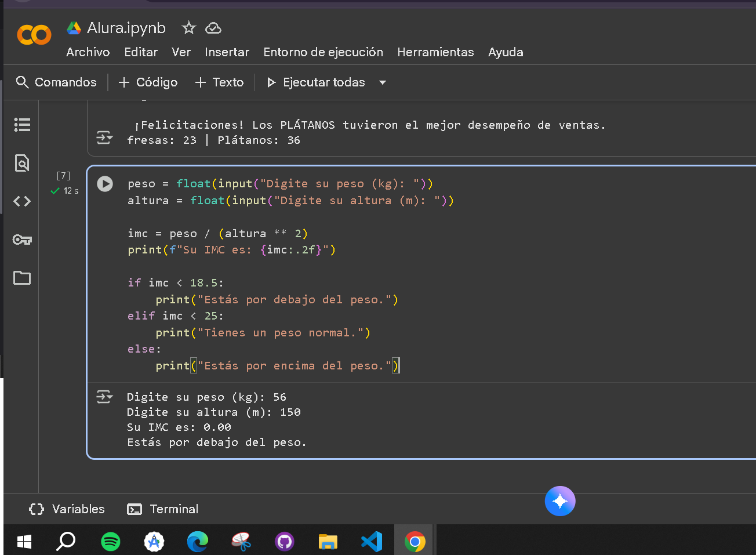Viewport: 756px width, 555px height.
Task: Open Spotify from the taskbar
Action: (111, 542)
